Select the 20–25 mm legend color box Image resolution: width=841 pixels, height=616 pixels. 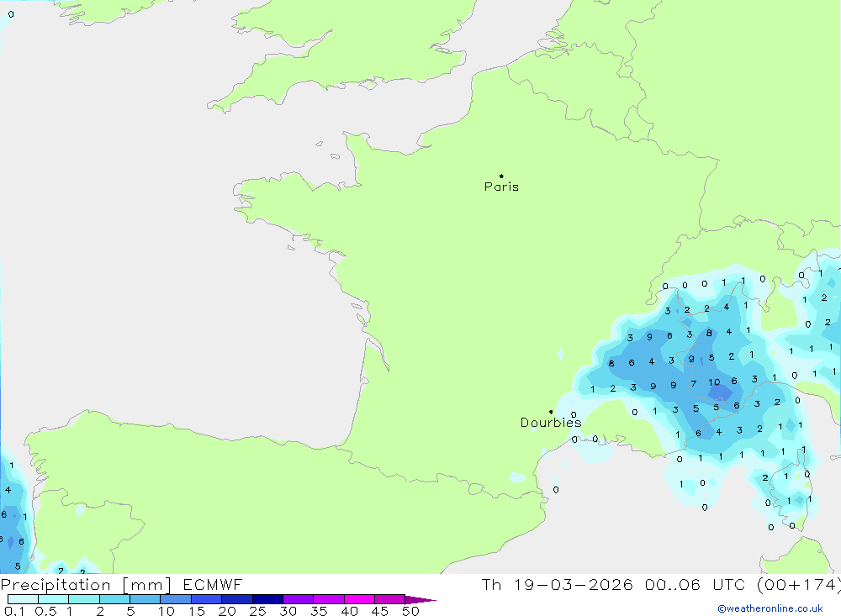tap(237, 599)
